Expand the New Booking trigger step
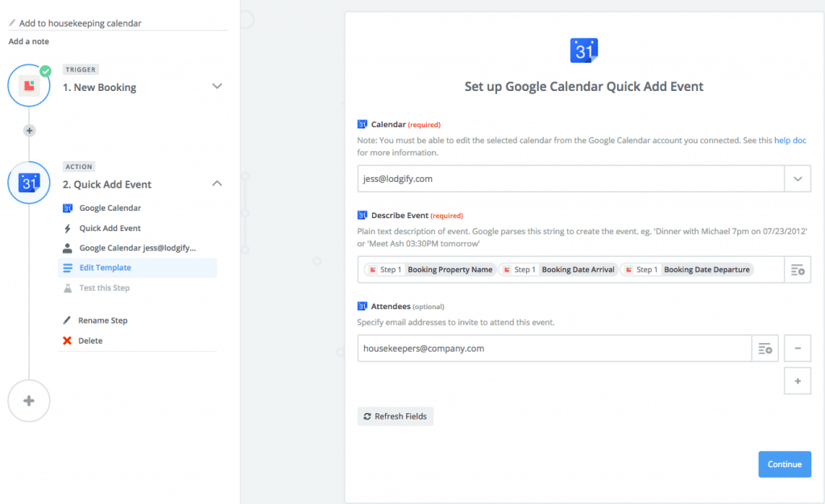The width and height of the screenshot is (825, 504). (217, 86)
